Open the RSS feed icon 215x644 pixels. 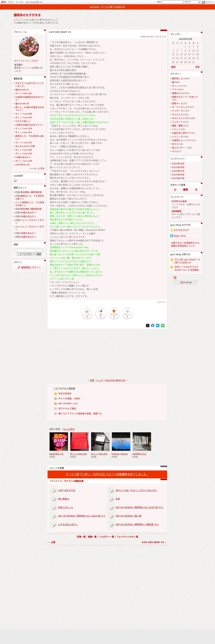(x=175, y=278)
